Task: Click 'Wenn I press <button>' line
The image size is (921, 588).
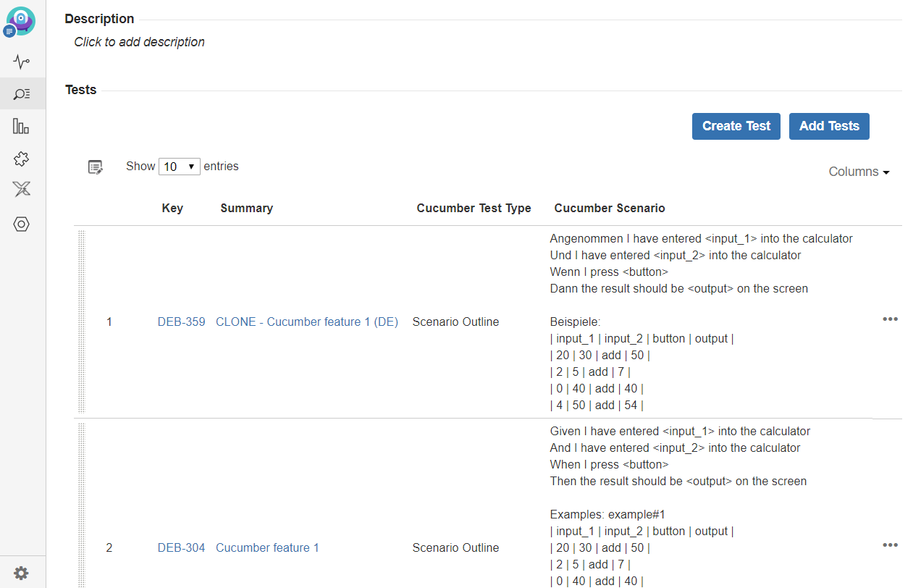Action: (609, 272)
